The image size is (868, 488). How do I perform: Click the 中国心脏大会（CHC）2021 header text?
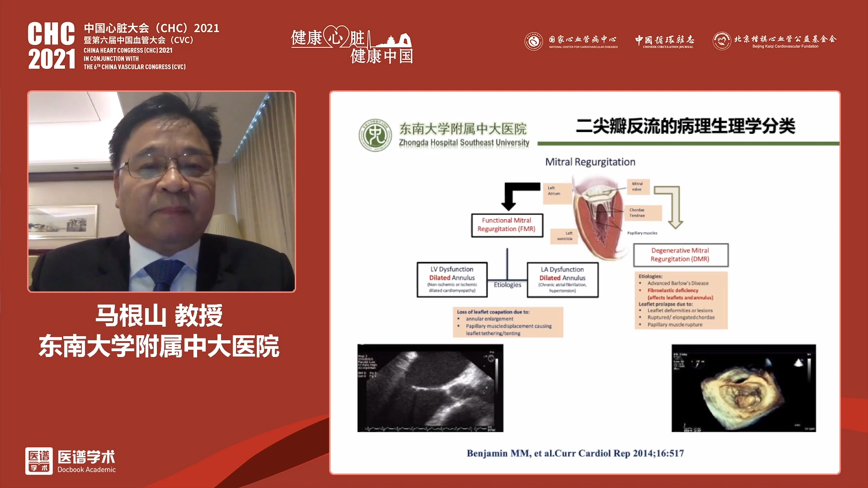point(151,28)
